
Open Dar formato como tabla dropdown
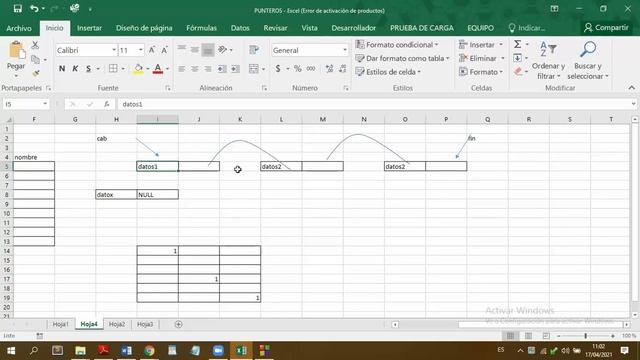click(x=402, y=58)
